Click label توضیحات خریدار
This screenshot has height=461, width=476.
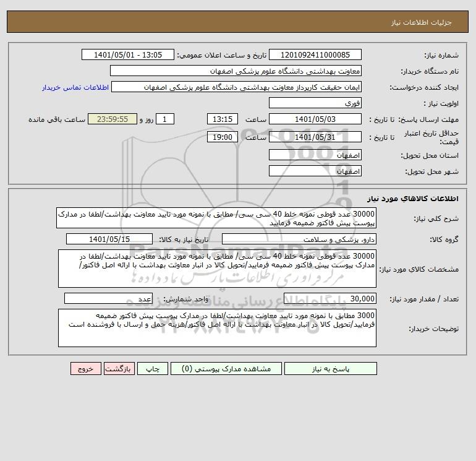434,329
